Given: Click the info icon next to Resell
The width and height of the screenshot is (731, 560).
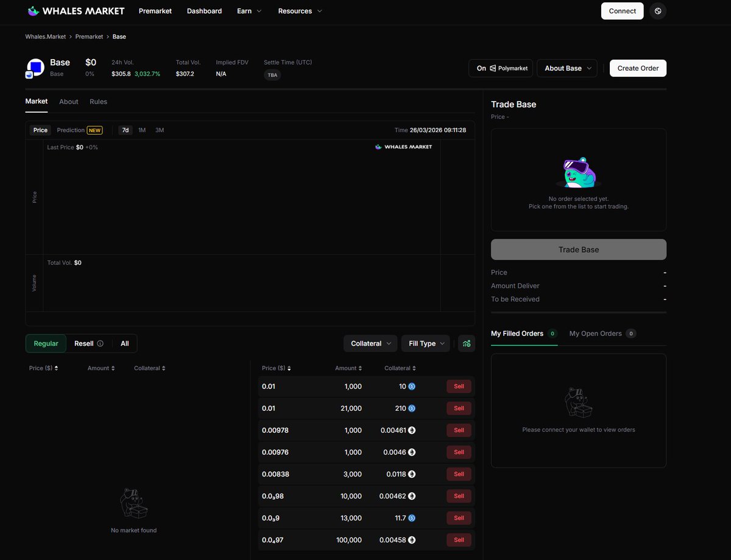Looking at the screenshot, I should click(x=100, y=343).
